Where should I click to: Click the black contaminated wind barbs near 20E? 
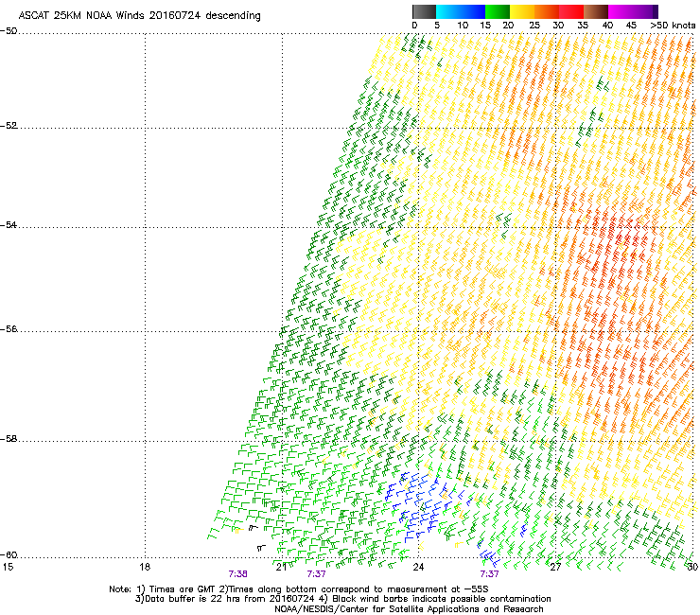pyautogui.click(x=256, y=537)
